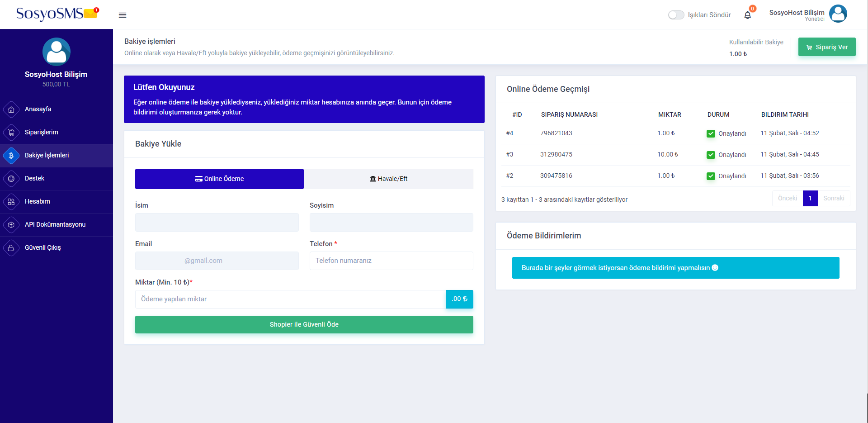868x423 pixels.
Task: Click the hamburger menu icon in header
Action: click(123, 15)
